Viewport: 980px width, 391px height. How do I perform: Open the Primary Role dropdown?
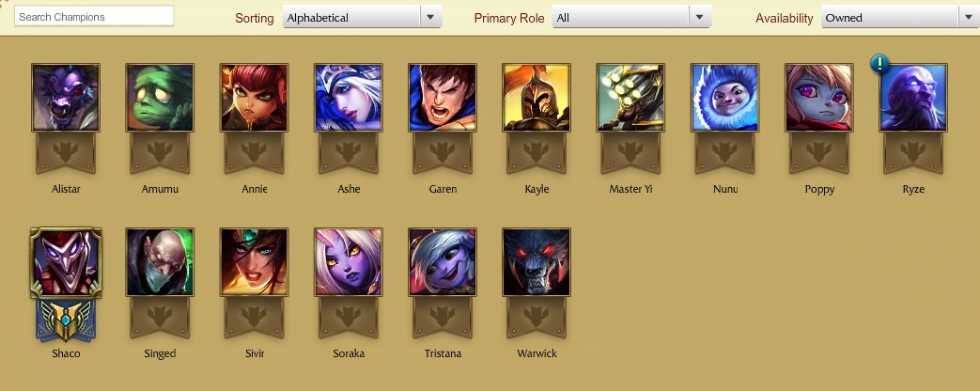(x=631, y=18)
